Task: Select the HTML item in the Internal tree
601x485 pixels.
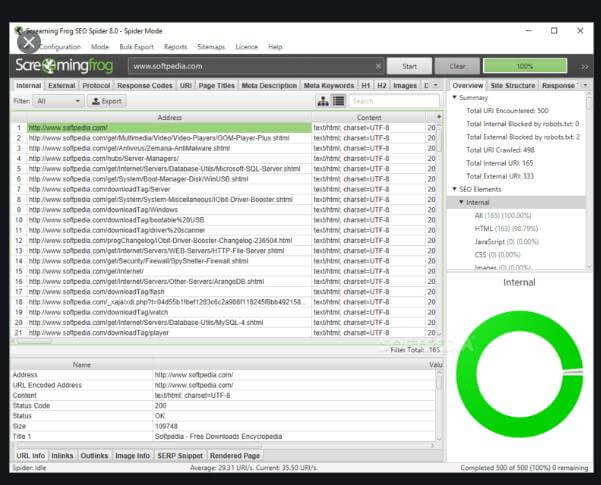Action: point(506,229)
